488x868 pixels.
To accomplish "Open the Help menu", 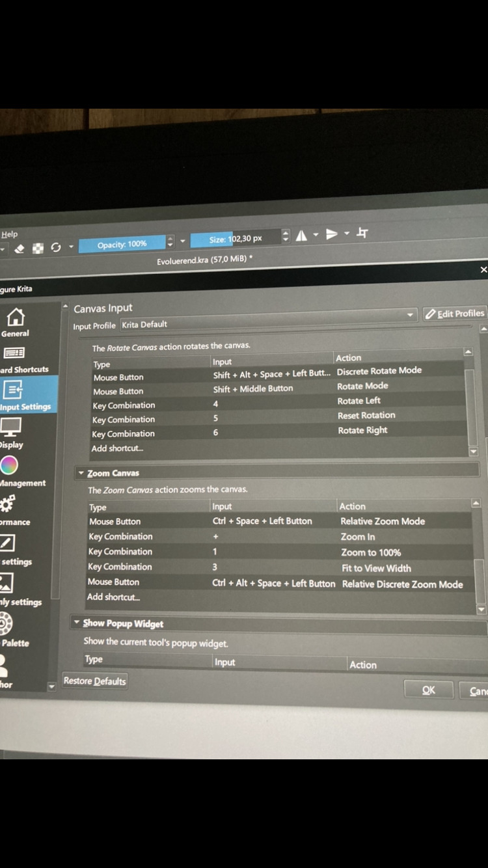I will point(9,234).
